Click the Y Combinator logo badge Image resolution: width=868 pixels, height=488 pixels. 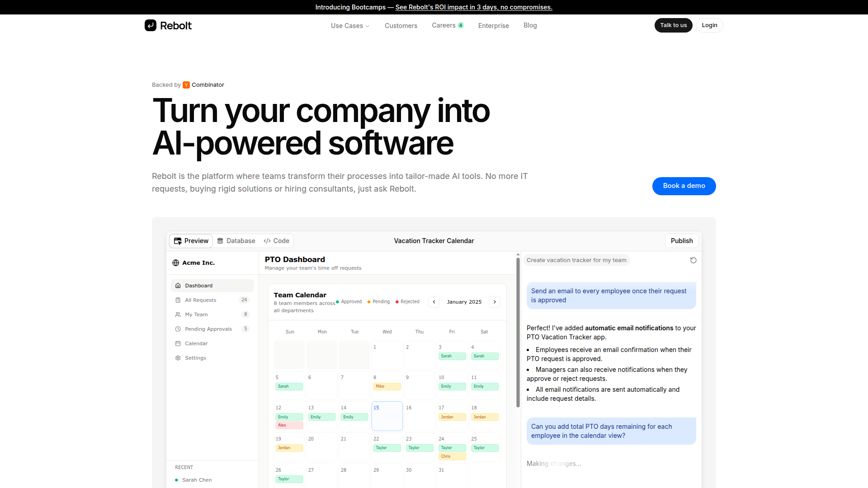point(186,85)
